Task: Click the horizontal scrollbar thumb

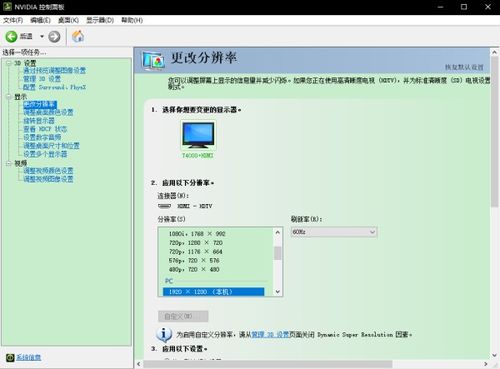Action: click(268, 364)
